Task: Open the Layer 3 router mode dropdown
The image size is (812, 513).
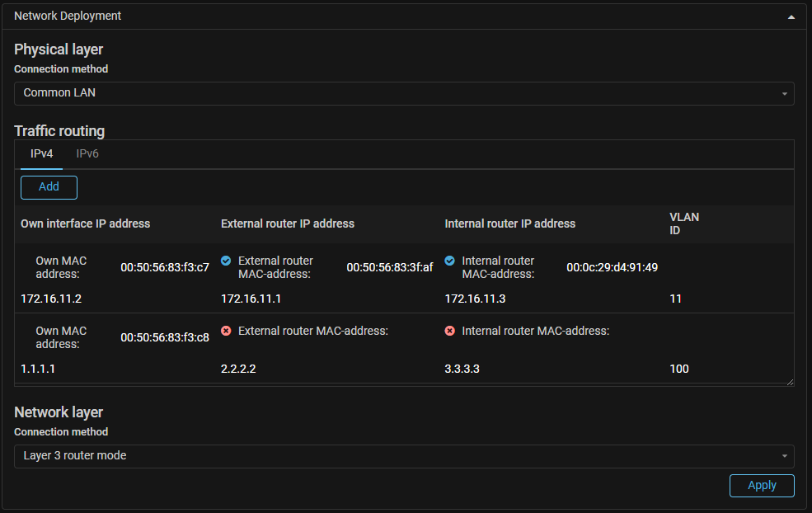Action: pyautogui.click(x=404, y=456)
